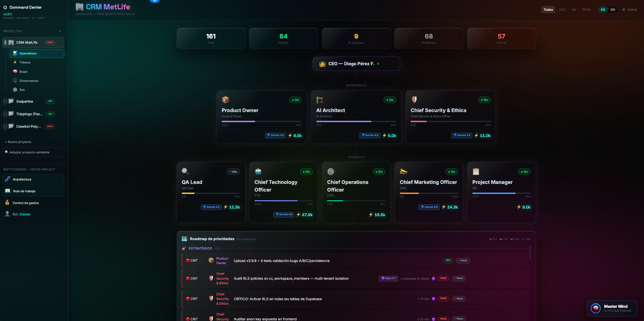Open the Guía de trabajo book icon

click(x=8, y=191)
